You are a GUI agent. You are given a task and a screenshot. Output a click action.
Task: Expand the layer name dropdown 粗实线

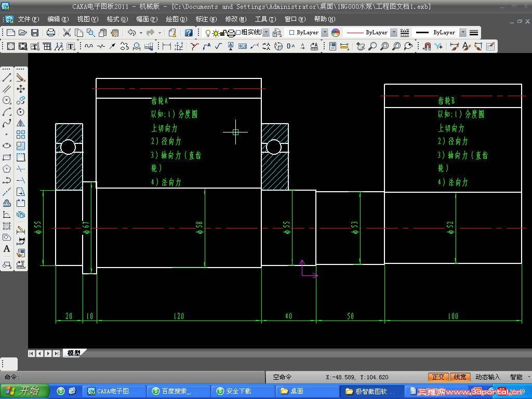pos(267,33)
